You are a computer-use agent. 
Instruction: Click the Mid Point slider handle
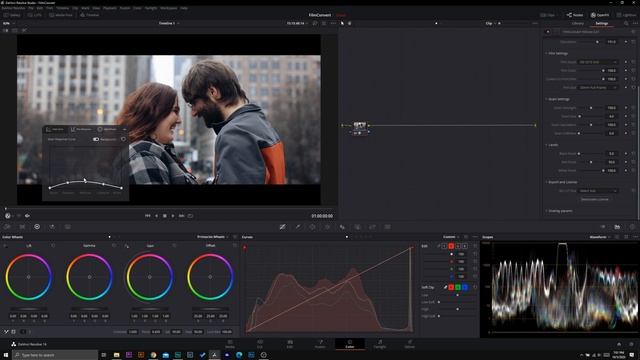click(x=591, y=162)
